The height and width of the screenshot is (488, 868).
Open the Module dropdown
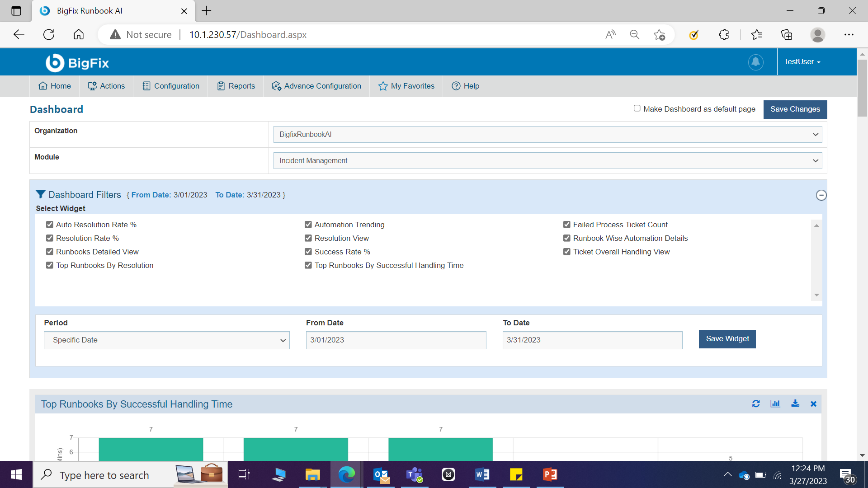(547, 160)
